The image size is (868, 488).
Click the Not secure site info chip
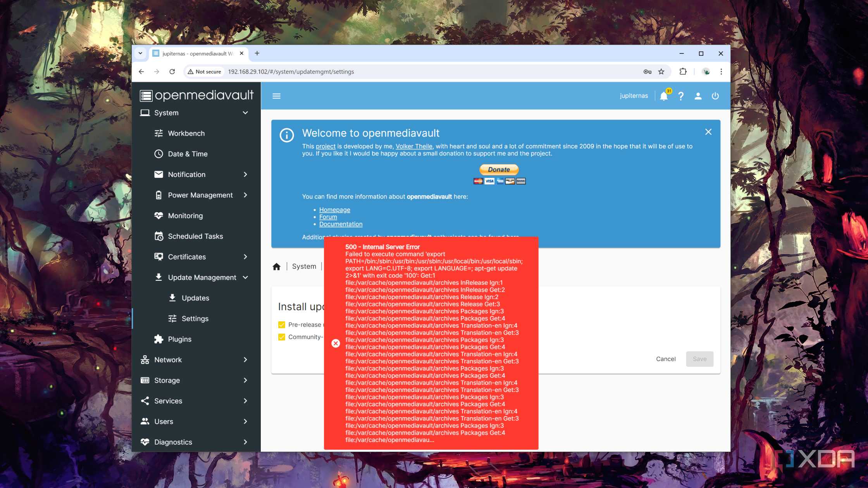tap(204, 72)
